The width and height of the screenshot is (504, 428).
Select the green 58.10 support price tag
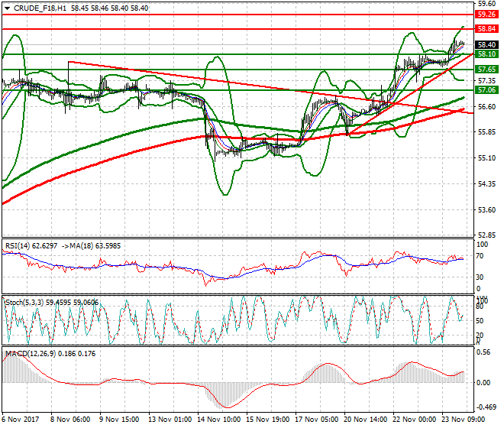[486, 54]
